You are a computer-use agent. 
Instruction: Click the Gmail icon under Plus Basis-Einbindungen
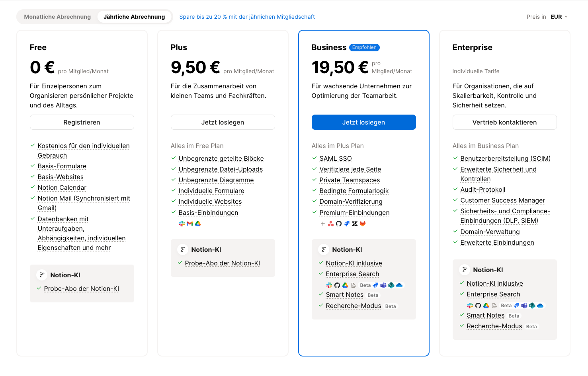(x=190, y=224)
